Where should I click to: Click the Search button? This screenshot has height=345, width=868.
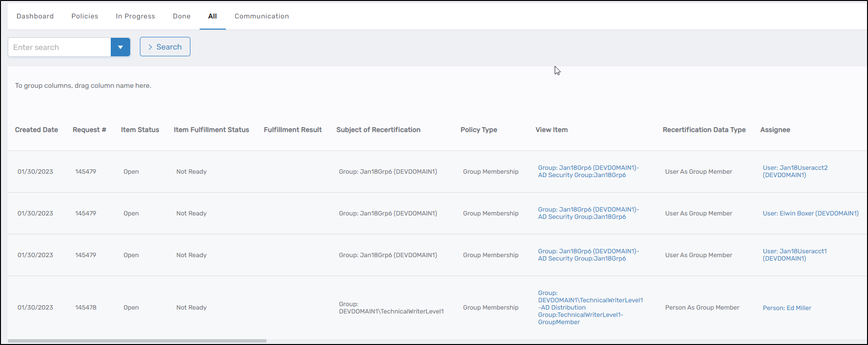tap(165, 47)
